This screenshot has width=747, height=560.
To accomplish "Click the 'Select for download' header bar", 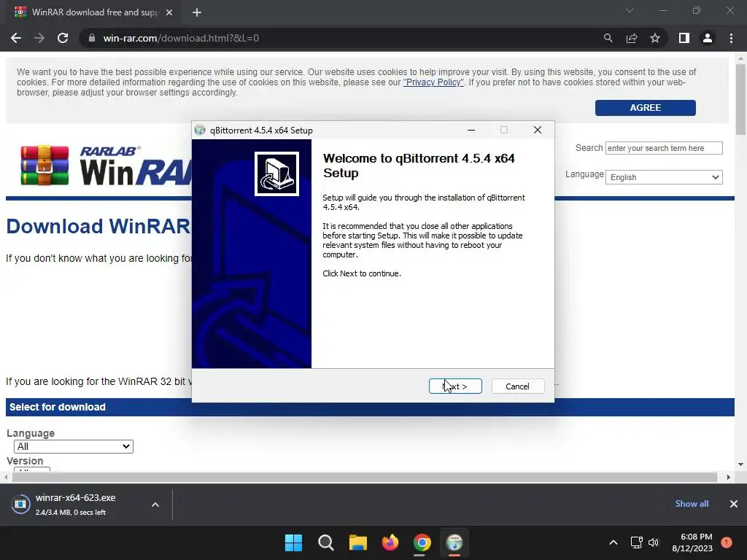I will click(x=370, y=407).
